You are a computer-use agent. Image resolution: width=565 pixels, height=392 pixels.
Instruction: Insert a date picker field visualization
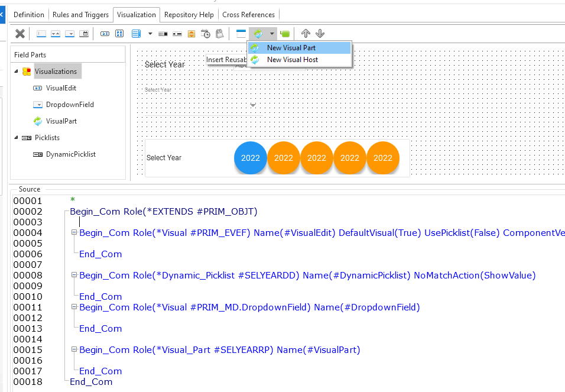click(x=84, y=34)
